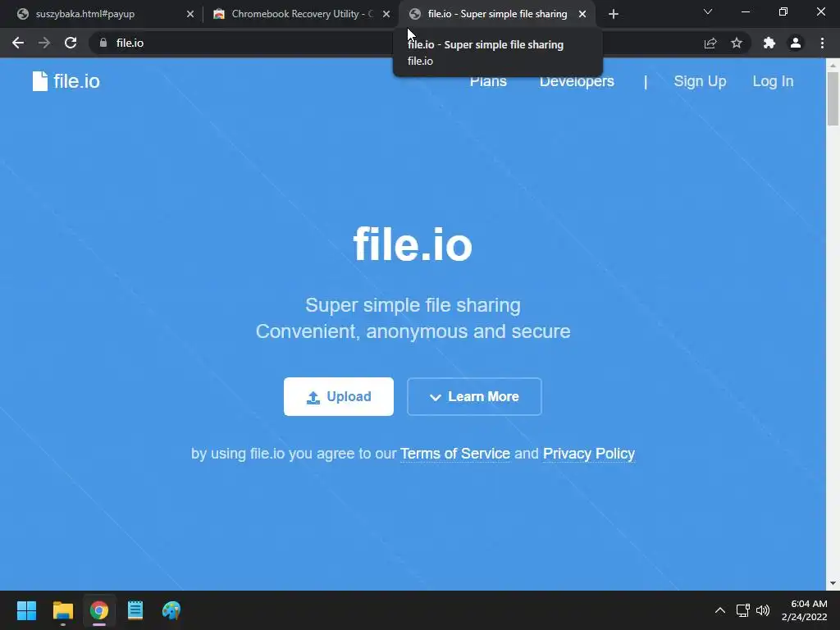Open the Chrome three-dot menu
This screenshot has width=840, height=630.
pos(822,43)
